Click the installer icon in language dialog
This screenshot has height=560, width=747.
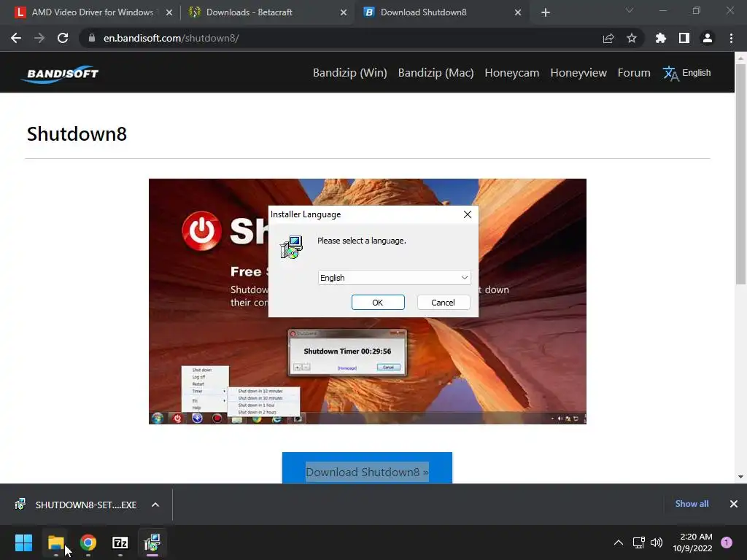coord(291,247)
